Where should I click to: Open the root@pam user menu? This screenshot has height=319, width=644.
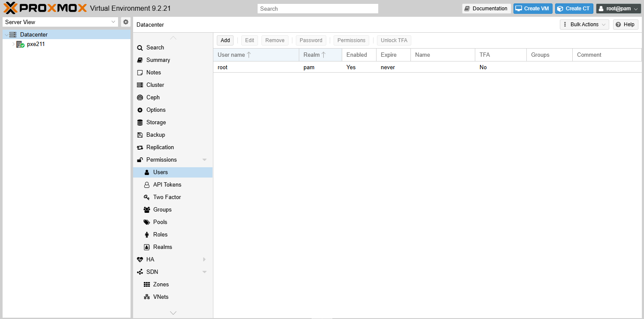[617, 9]
